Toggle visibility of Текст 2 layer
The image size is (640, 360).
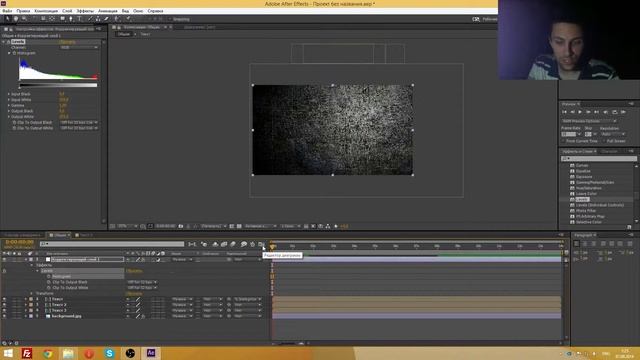point(4,305)
